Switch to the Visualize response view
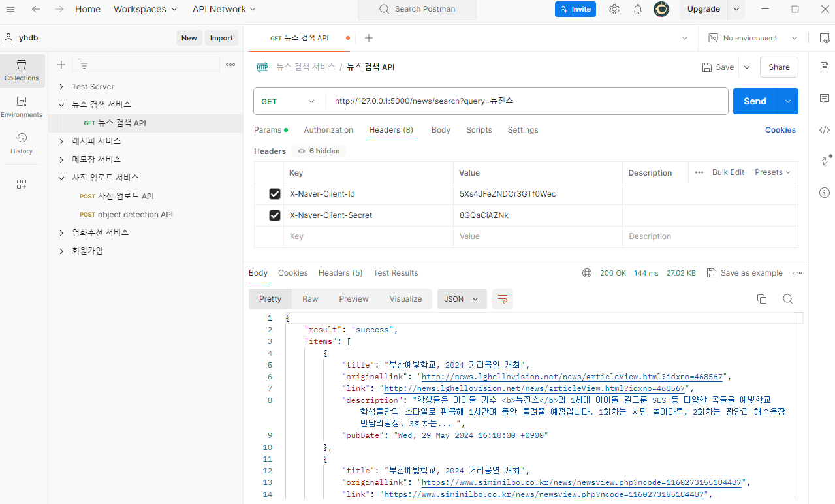This screenshot has height=504, width=835. [x=405, y=299]
